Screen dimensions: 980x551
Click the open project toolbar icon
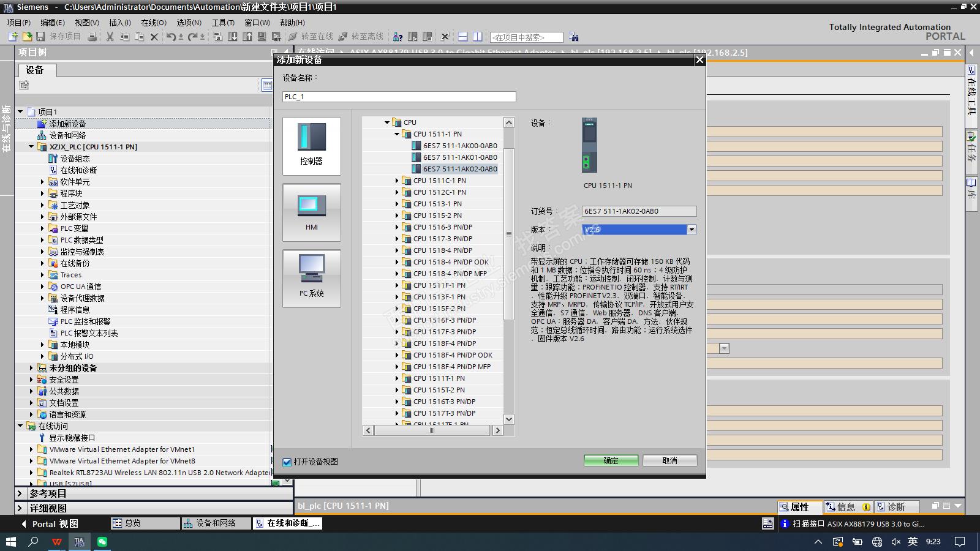click(x=26, y=37)
